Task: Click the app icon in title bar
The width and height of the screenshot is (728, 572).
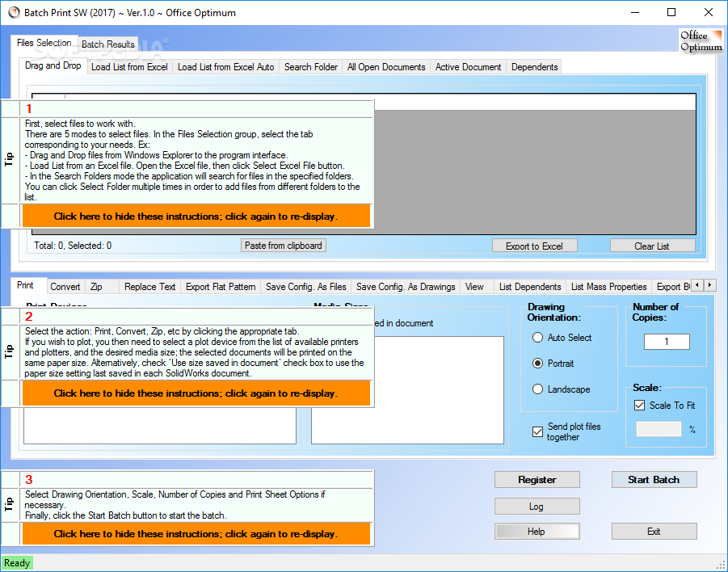Action: [14, 13]
